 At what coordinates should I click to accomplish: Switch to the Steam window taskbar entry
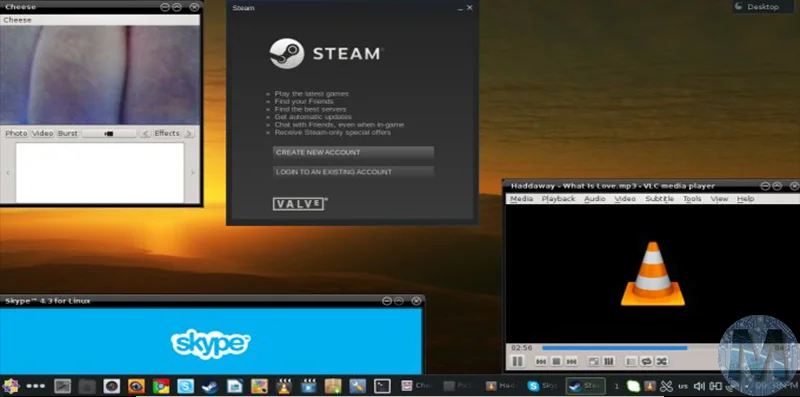[x=585, y=386]
